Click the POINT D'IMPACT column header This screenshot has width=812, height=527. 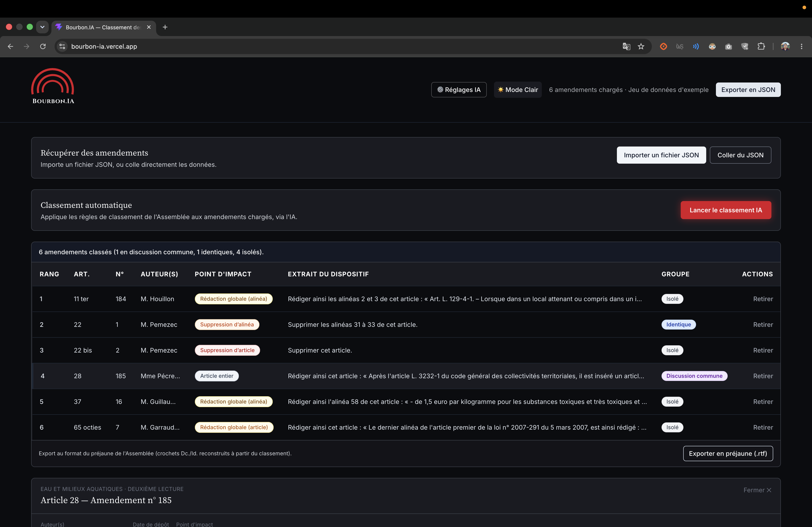click(x=223, y=274)
